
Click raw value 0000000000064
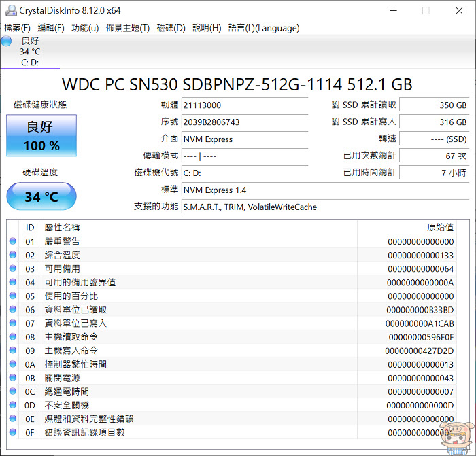click(421, 269)
